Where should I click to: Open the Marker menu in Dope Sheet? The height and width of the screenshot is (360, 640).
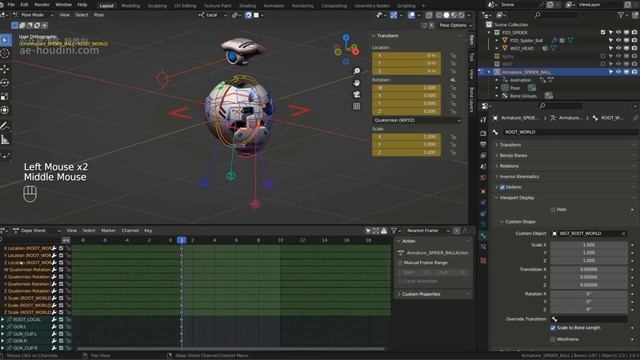point(108,231)
